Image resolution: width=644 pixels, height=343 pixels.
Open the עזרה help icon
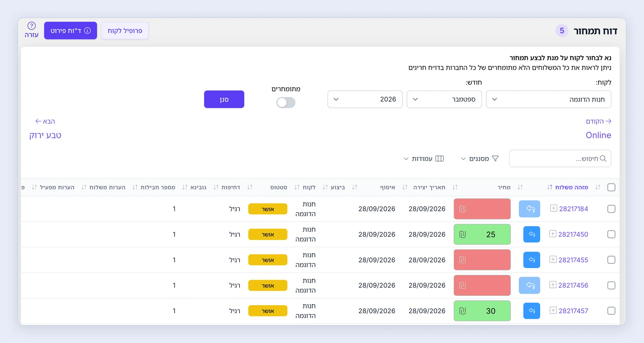31,30
